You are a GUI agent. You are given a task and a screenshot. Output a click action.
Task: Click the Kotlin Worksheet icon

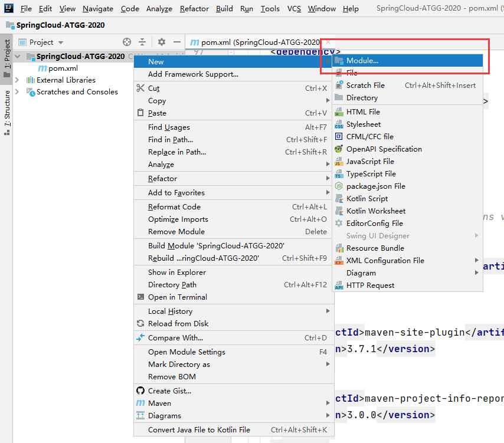(x=339, y=211)
